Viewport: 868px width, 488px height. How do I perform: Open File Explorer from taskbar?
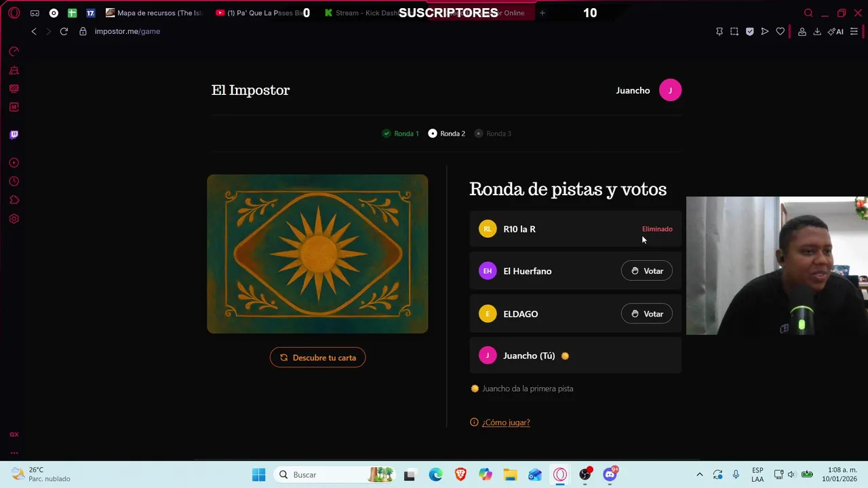(510, 474)
